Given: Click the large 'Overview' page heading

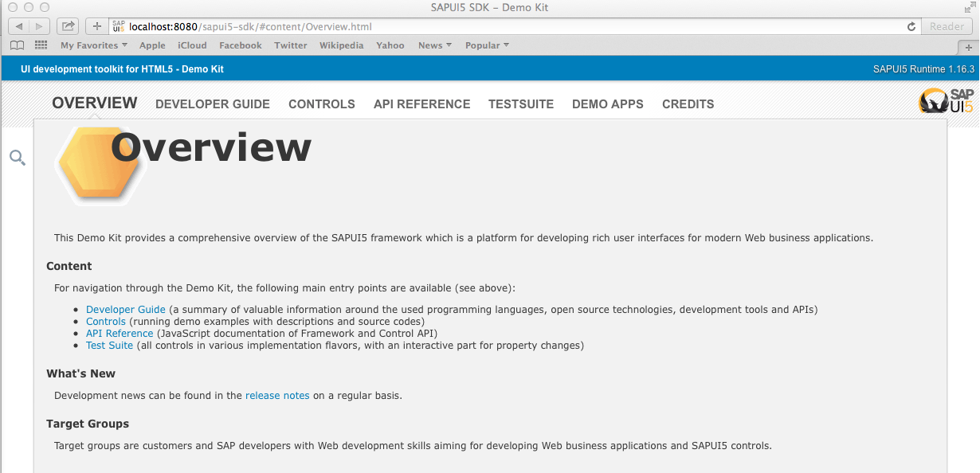Looking at the screenshot, I should (x=211, y=148).
